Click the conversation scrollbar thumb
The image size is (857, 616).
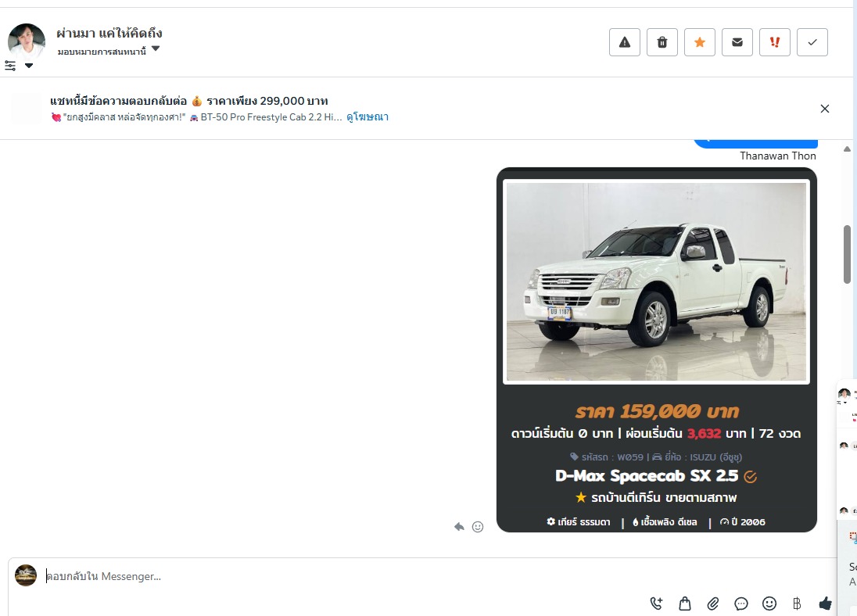pyautogui.click(x=847, y=254)
